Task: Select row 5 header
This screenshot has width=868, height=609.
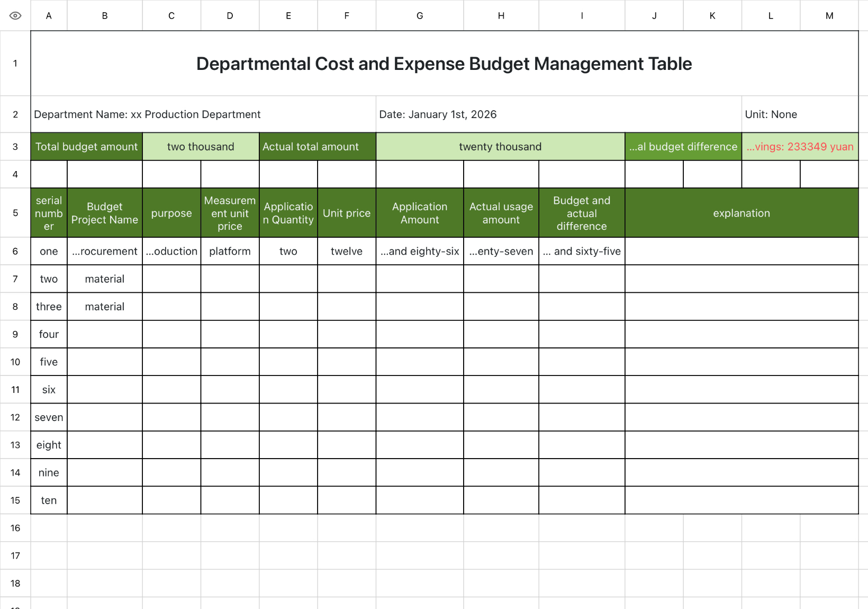Action: (15, 213)
